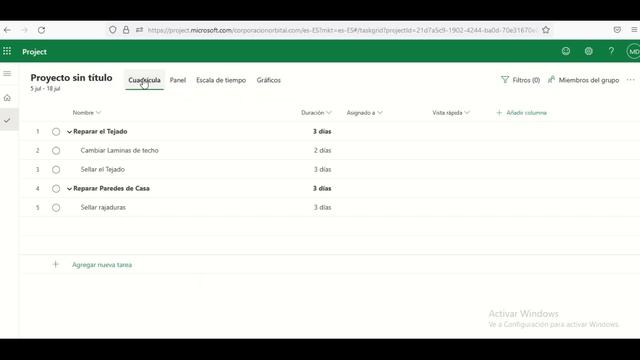Image resolution: width=640 pixels, height=360 pixels.
Task: Open the browser hamburger menu
Action: click(634, 30)
